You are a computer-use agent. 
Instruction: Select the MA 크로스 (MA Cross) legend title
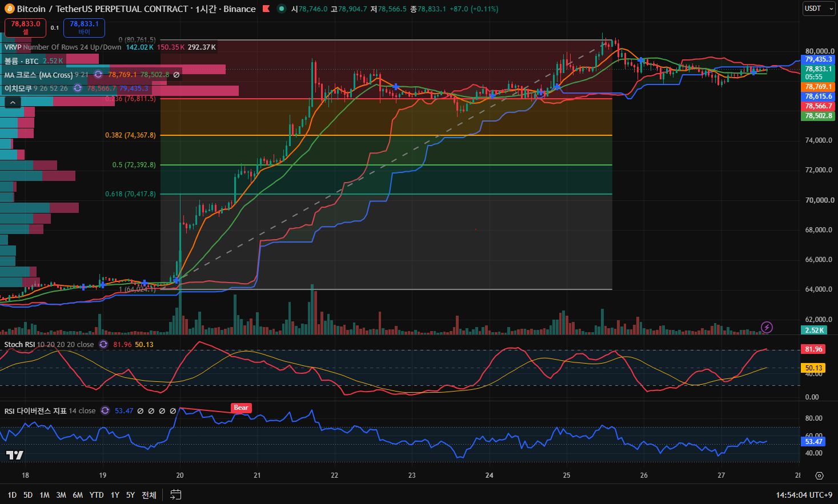pyautogui.click(x=39, y=75)
